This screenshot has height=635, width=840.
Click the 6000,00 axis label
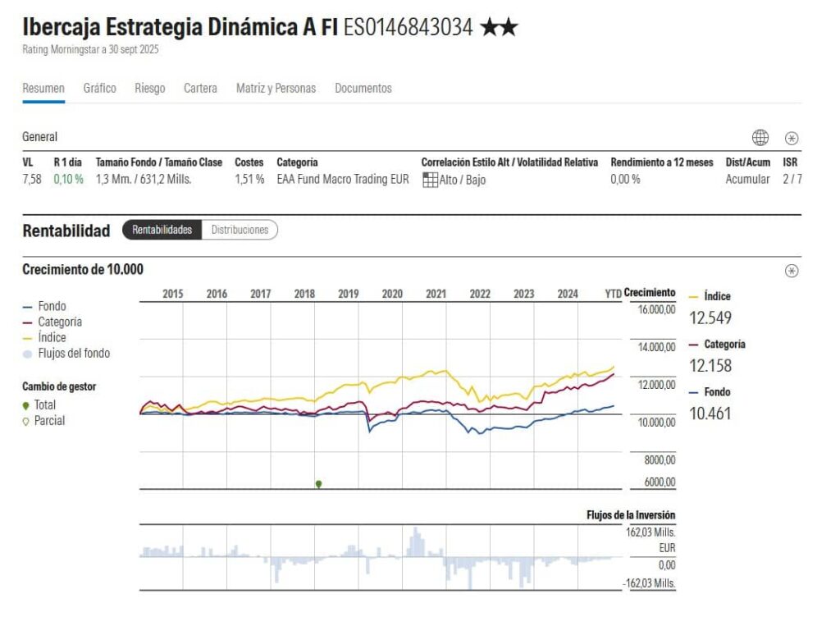click(660, 482)
